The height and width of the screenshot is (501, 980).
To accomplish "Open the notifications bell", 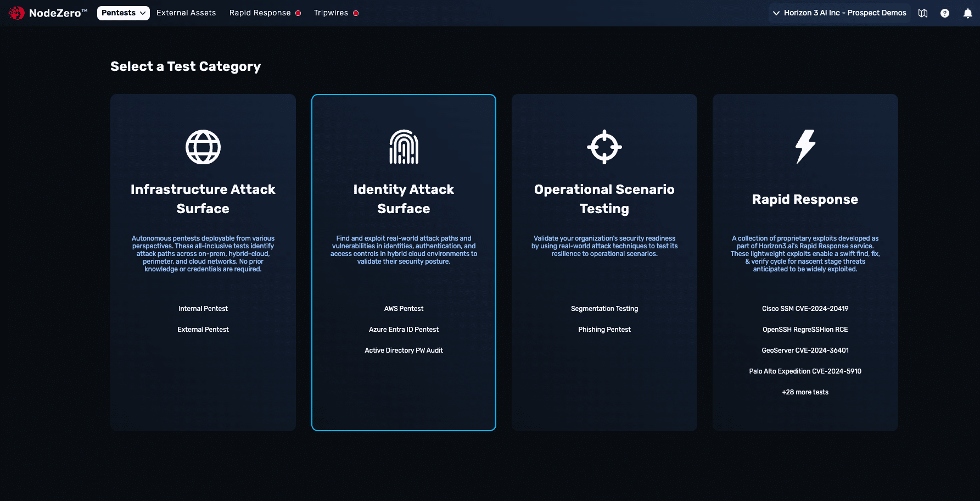I will (967, 13).
